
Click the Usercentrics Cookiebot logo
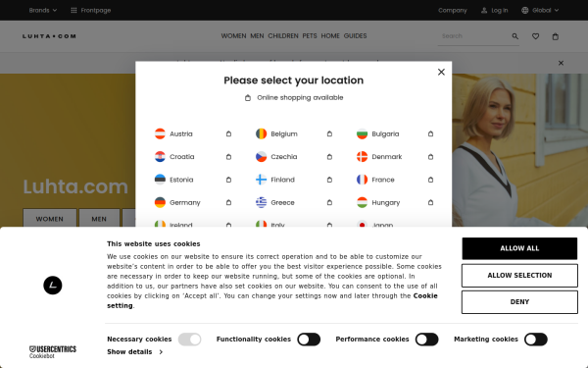(x=53, y=352)
